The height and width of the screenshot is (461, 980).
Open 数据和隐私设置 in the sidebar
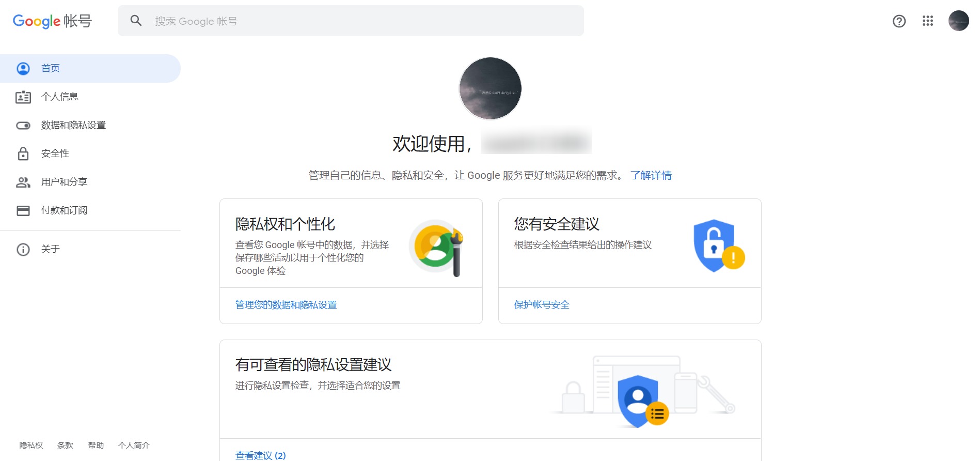point(90,125)
